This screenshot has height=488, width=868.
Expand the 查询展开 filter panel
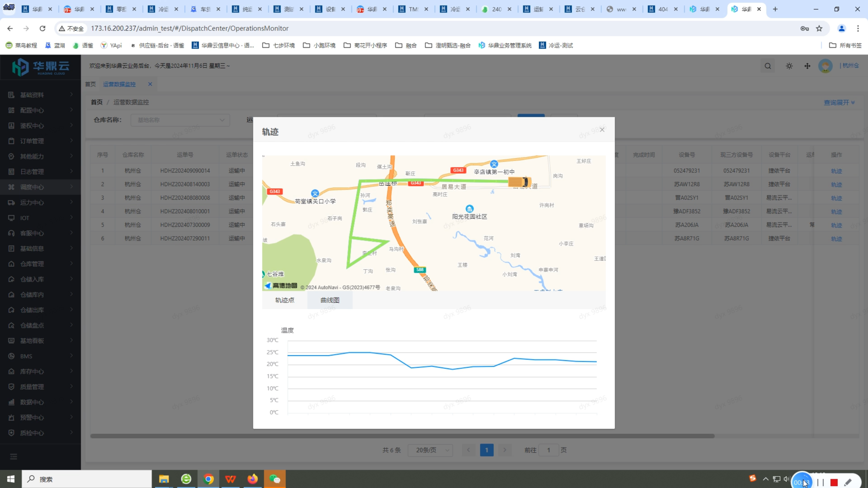coord(839,102)
